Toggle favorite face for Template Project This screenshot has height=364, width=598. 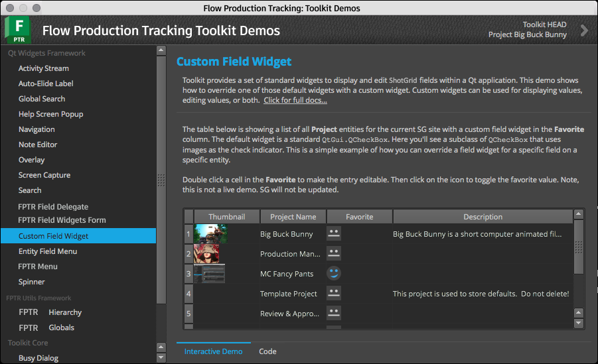click(x=334, y=293)
